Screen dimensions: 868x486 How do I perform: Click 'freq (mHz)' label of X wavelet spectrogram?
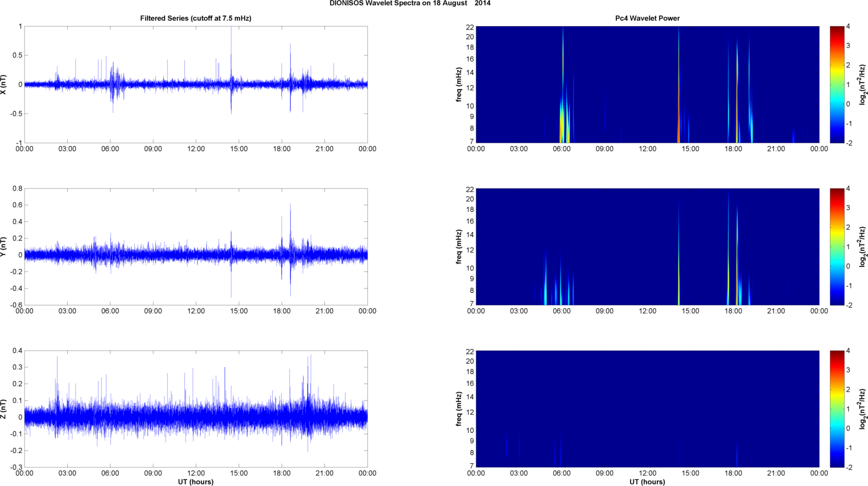(459, 84)
